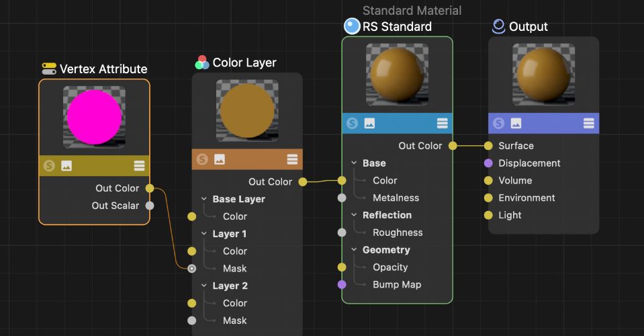The height and width of the screenshot is (336, 644).
Task: Click the image preview icon on Vertex Attribute node
Action: coord(66,166)
